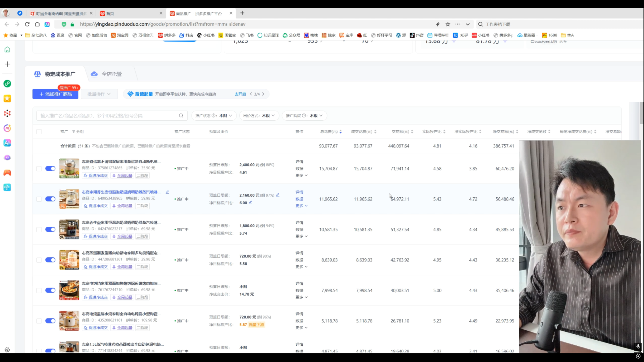Switch to the 全店托管 tab

(111, 74)
